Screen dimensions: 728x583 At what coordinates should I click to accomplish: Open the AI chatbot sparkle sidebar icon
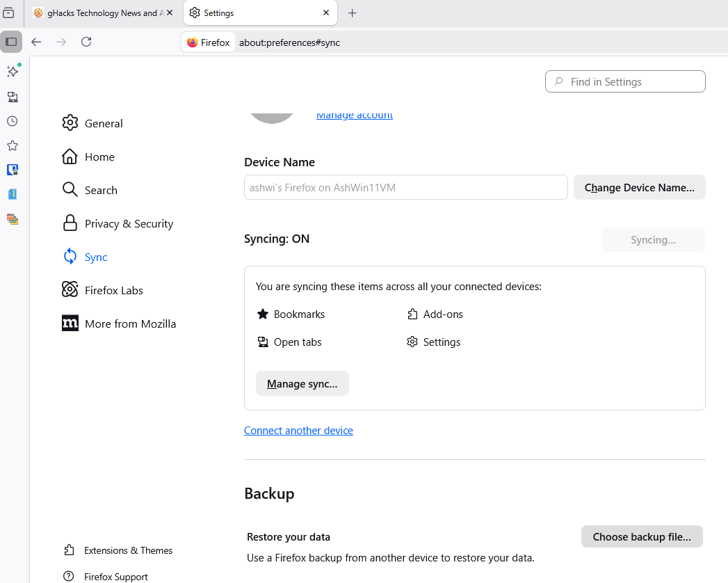[x=13, y=72]
